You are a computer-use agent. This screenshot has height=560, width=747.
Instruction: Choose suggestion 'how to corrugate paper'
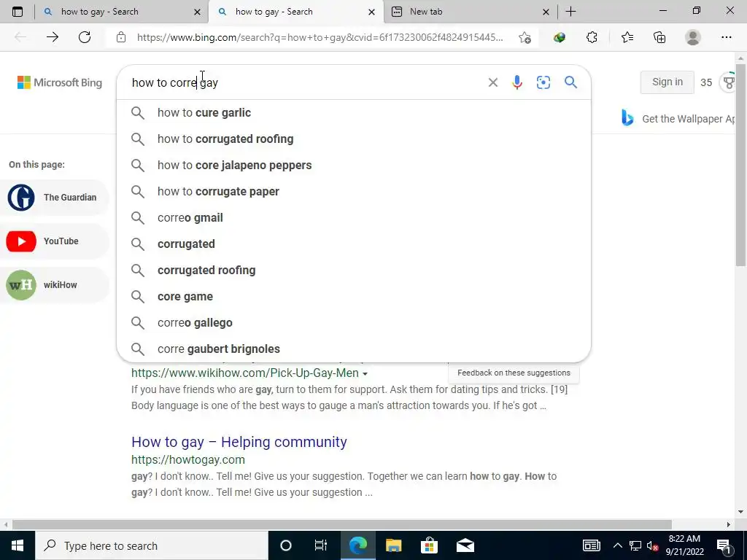(354, 192)
